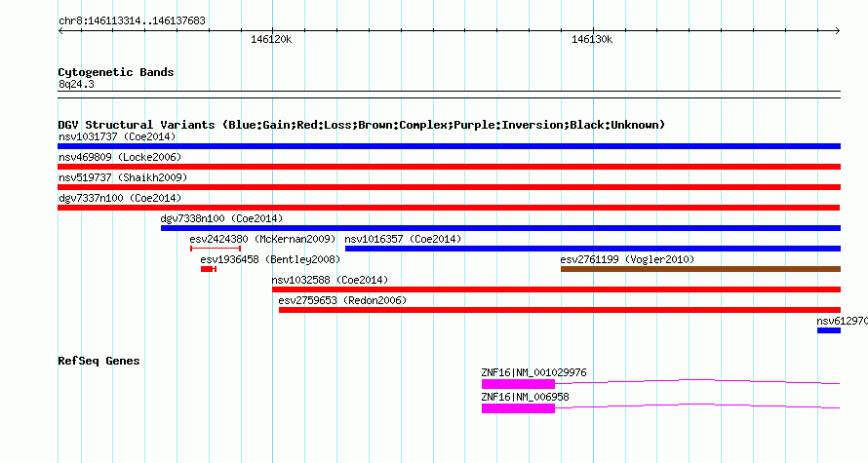The image size is (868, 463).
Task: Click the ZNF16 NM_006958 magenta exon block
Action: (x=518, y=408)
